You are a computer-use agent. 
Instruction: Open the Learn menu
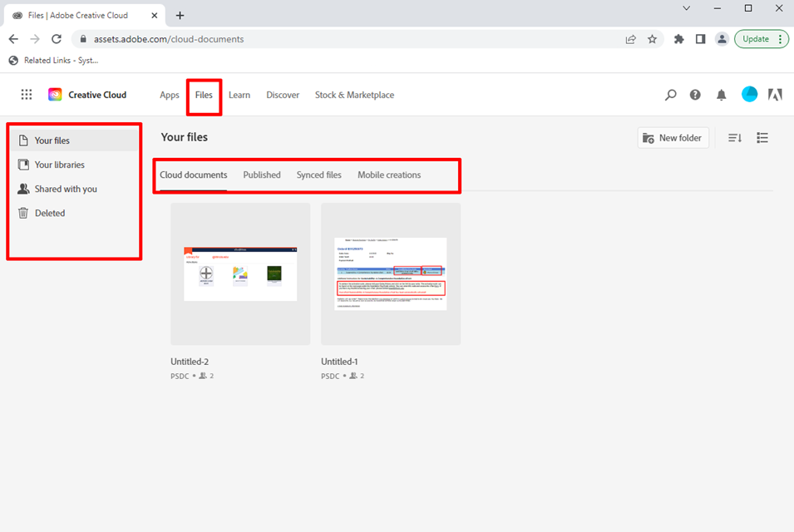pyautogui.click(x=239, y=95)
